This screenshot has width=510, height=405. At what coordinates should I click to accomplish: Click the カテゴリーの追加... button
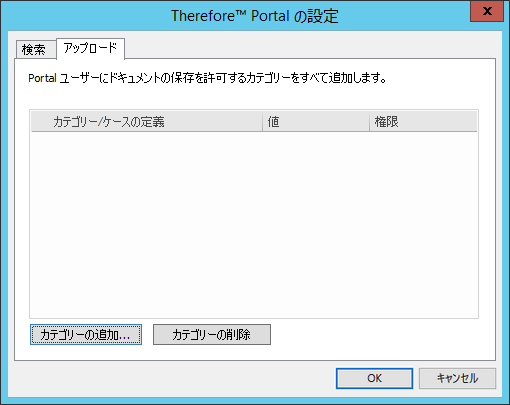[x=86, y=334]
